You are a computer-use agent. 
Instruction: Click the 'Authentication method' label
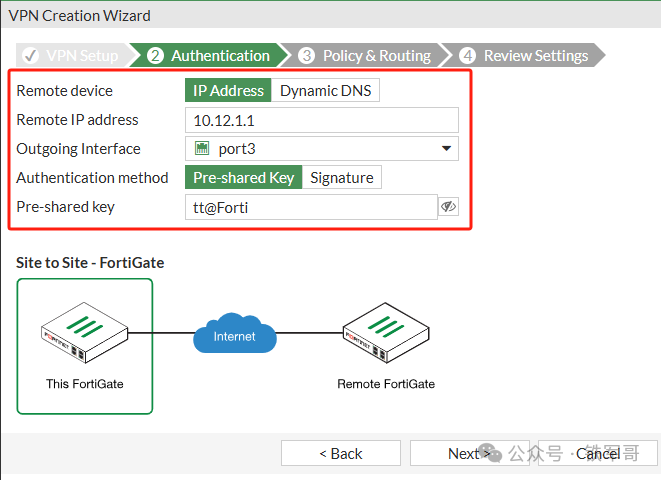92,177
